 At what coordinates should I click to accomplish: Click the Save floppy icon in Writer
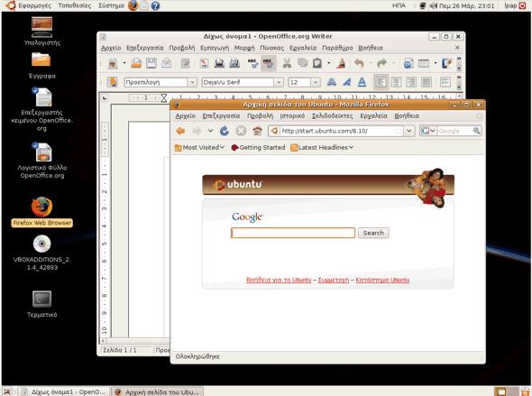151,63
